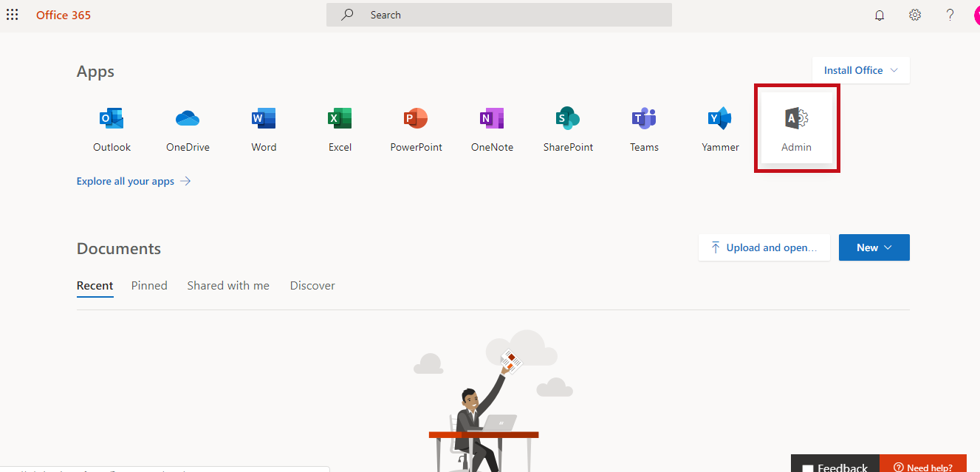Click in the Search box
980x472 pixels.
click(499, 15)
